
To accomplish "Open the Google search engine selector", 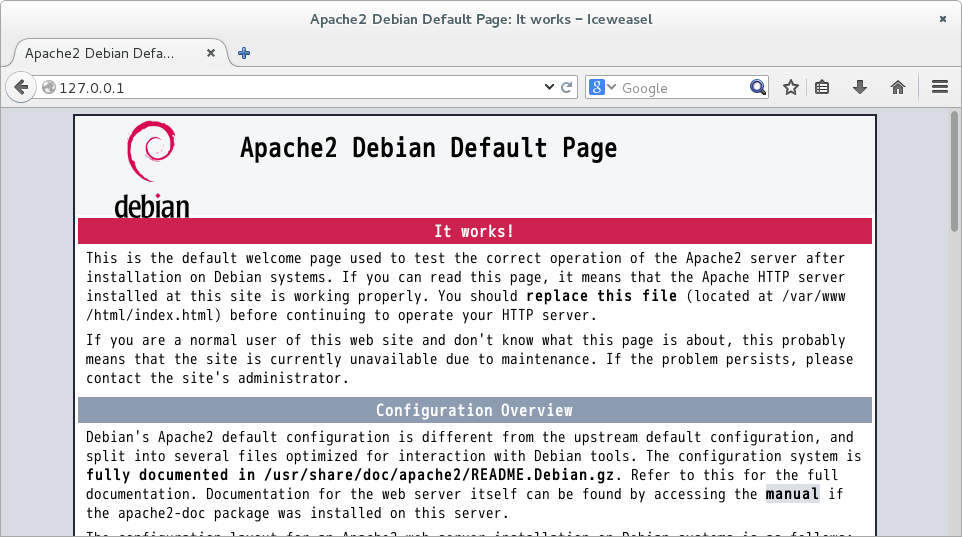I will coord(602,87).
